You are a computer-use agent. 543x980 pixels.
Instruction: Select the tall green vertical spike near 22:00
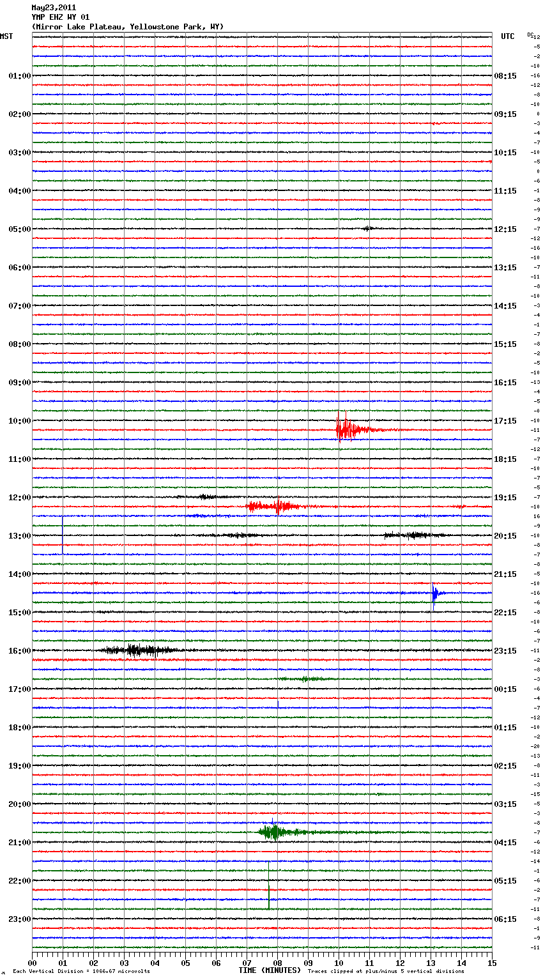click(269, 885)
